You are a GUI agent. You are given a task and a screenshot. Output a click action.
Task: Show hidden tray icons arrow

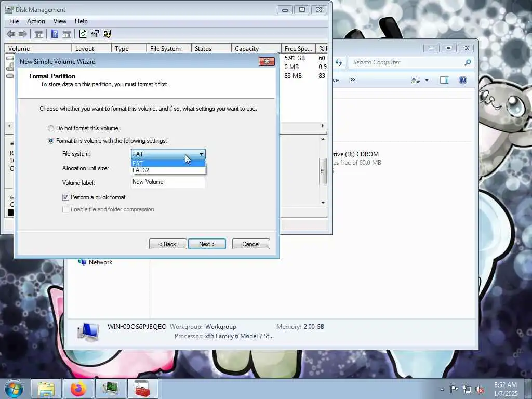point(442,390)
